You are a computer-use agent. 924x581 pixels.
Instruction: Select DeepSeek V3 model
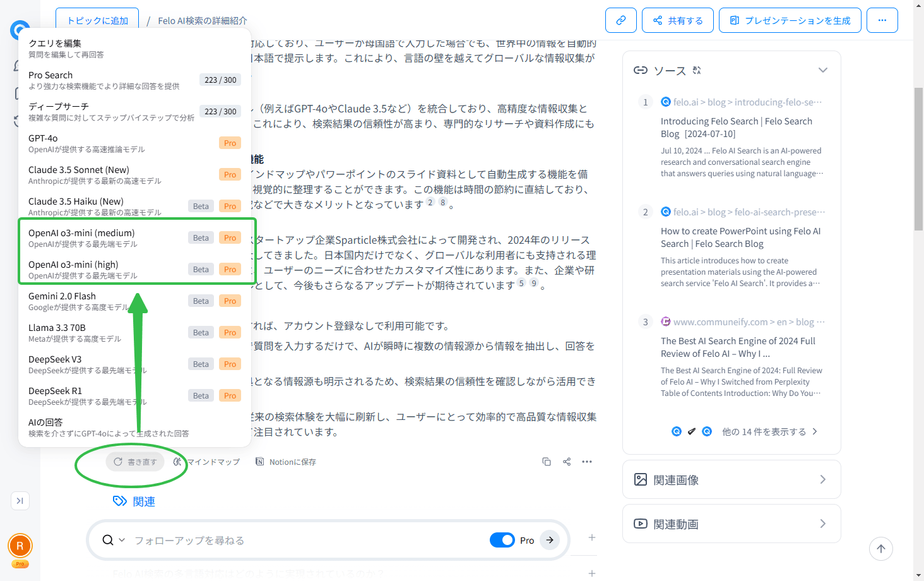tap(134, 364)
